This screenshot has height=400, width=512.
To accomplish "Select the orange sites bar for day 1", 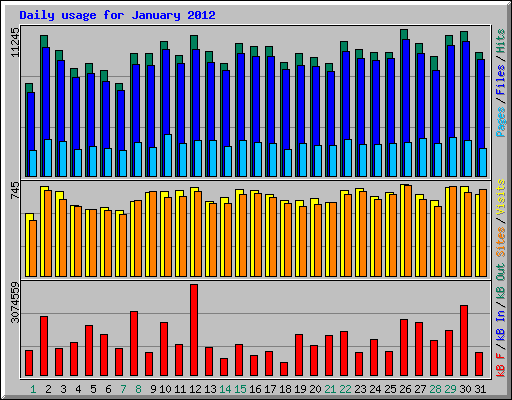I will 33,248.
